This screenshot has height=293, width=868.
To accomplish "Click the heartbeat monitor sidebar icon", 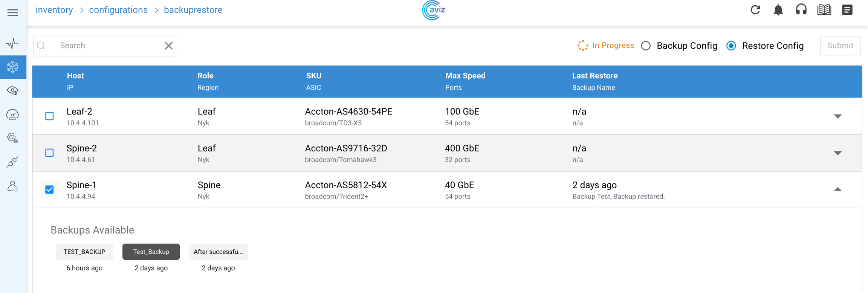I will click(x=13, y=43).
